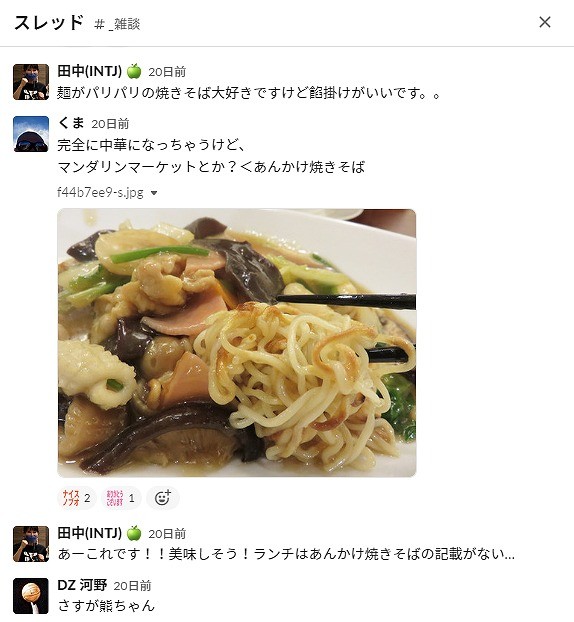Close the thread panel with X icon

click(545, 22)
